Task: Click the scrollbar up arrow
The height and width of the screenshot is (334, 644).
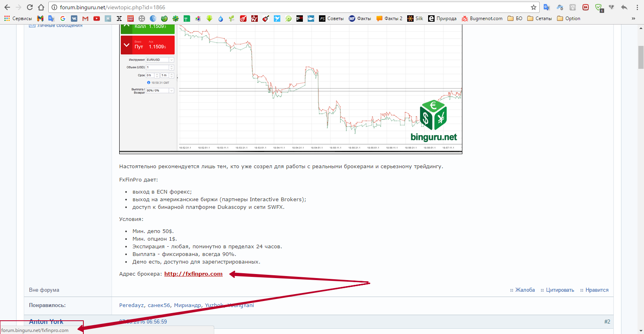Action: (x=641, y=28)
